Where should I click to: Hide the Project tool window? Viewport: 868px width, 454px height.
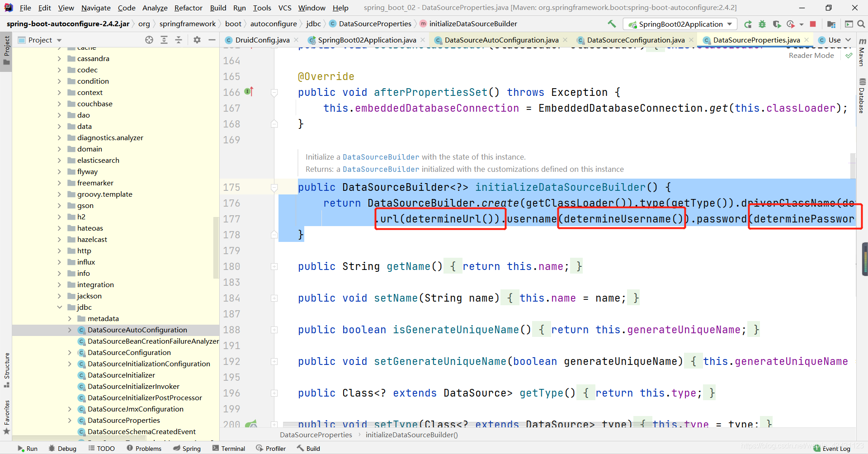(x=212, y=40)
